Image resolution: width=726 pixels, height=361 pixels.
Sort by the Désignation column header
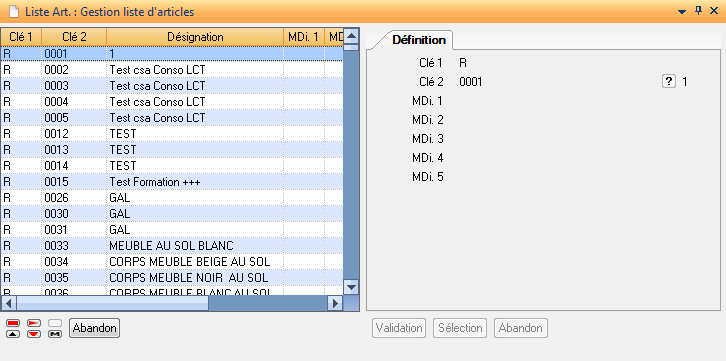pyautogui.click(x=195, y=37)
